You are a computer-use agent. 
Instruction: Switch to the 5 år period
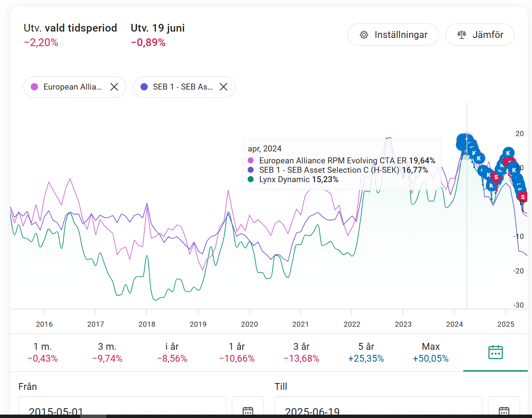point(366,352)
